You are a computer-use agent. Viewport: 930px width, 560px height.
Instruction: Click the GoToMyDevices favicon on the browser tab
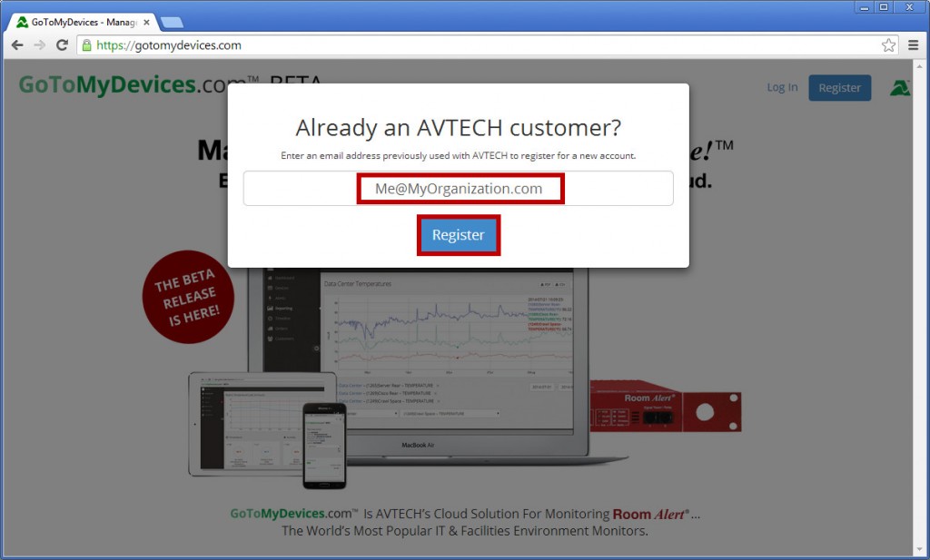click(x=21, y=22)
